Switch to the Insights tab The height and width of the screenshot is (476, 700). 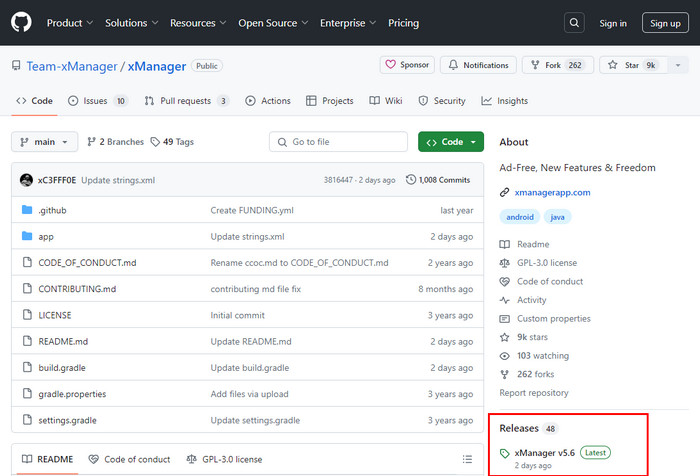pos(504,101)
